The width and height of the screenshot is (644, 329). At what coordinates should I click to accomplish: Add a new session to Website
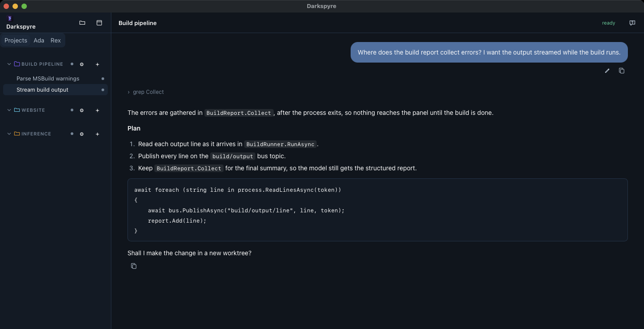pyautogui.click(x=97, y=110)
